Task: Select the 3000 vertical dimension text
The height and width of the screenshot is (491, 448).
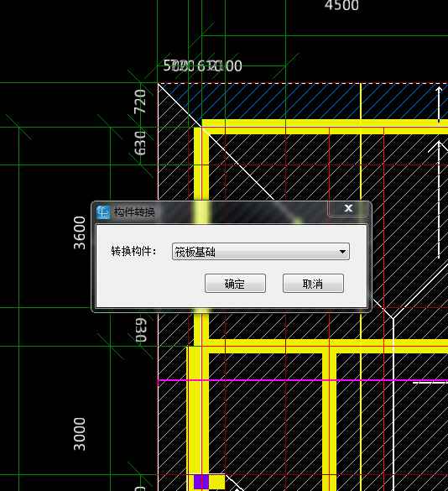Action: point(80,434)
